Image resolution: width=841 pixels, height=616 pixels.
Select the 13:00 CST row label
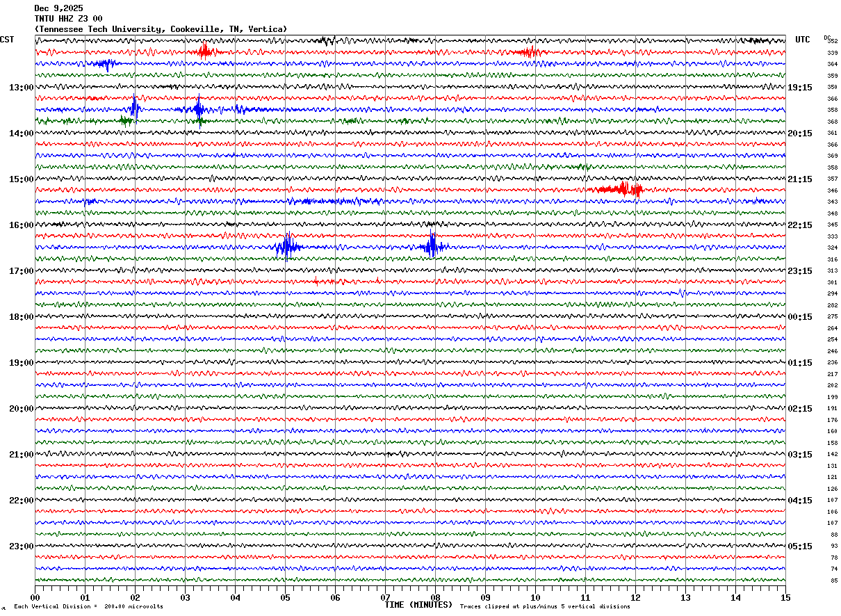[21, 88]
